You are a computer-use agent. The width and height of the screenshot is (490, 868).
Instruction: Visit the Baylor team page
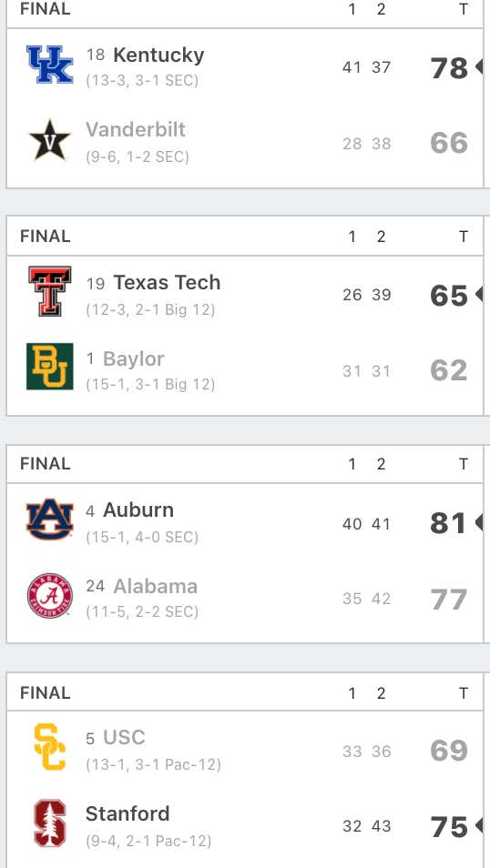coord(134,358)
